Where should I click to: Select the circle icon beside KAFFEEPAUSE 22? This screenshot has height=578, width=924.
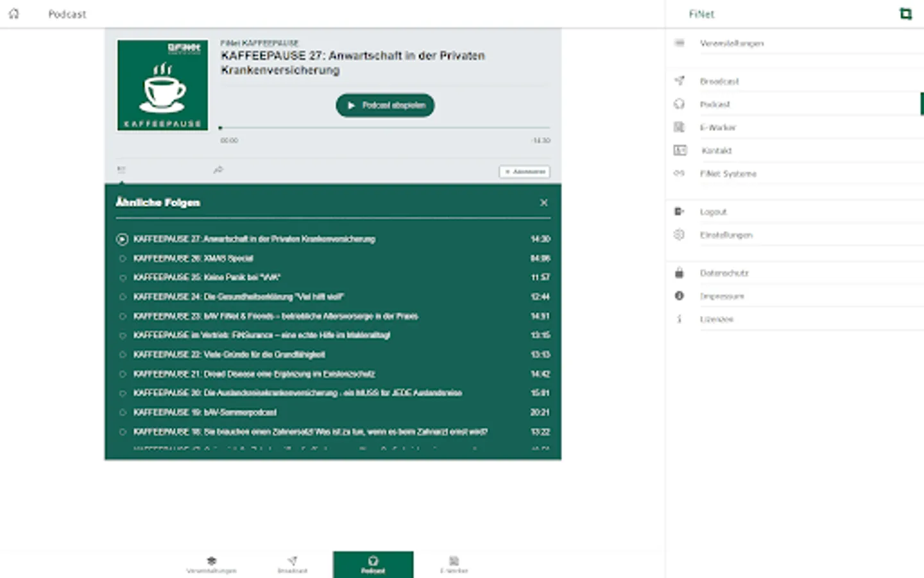[x=122, y=355]
